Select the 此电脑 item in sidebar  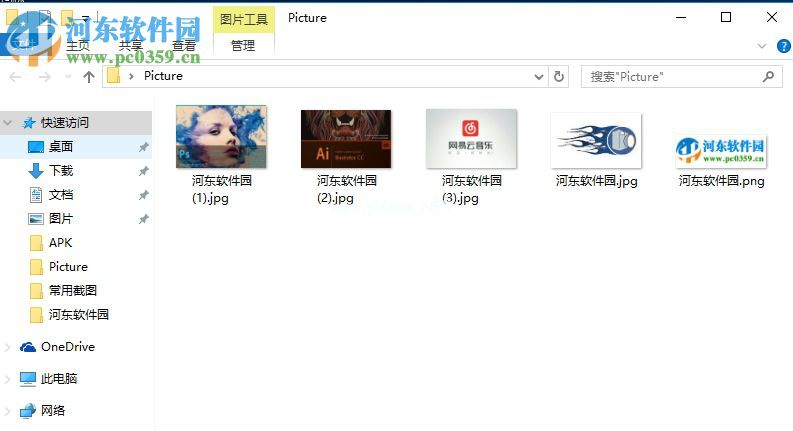coord(58,379)
